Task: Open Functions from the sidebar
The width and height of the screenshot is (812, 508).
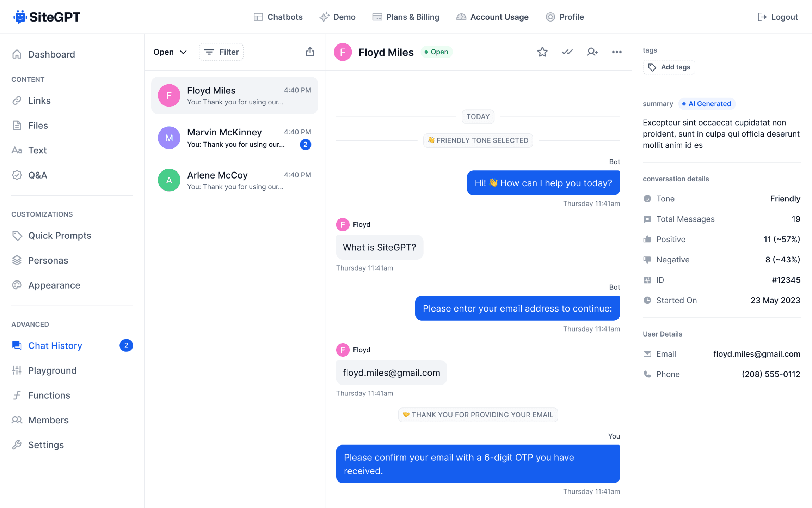Action: (x=49, y=395)
